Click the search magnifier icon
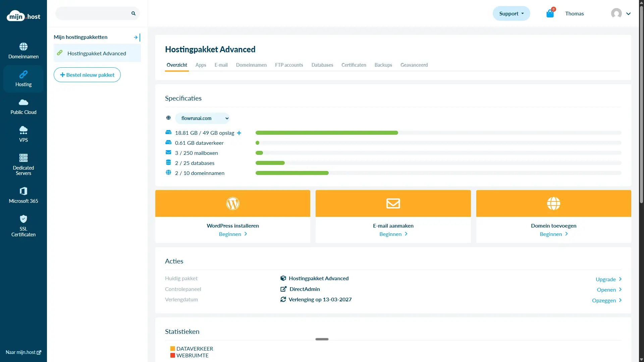Viewport: 644px width, 362px height. [133, 13]
